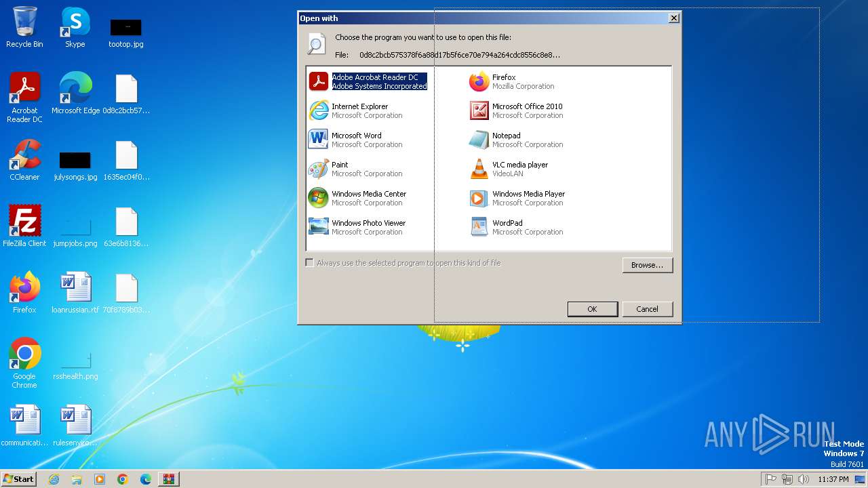
Task: Select Acrobat Reader DC desktop shortcut
Action: (24, 98)
